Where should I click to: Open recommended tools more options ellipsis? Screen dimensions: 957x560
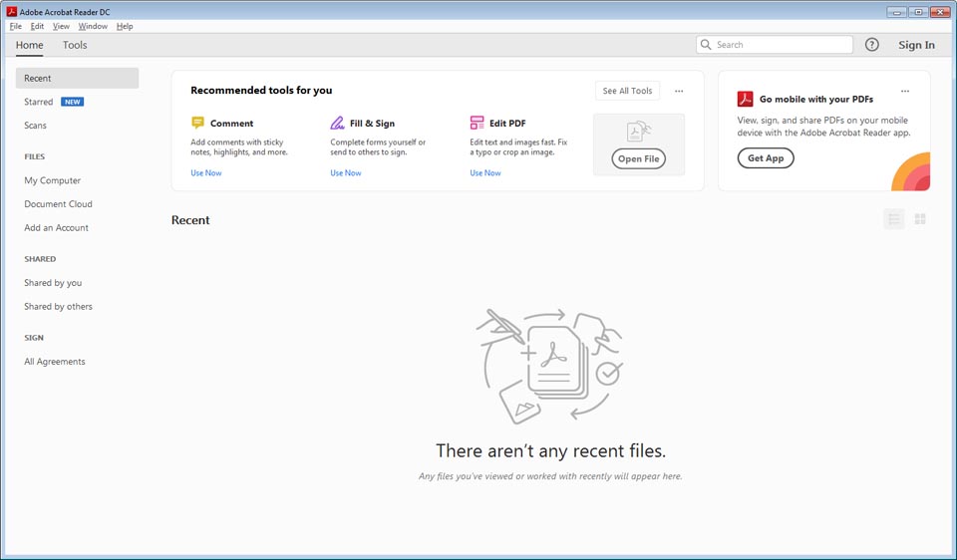679,91
